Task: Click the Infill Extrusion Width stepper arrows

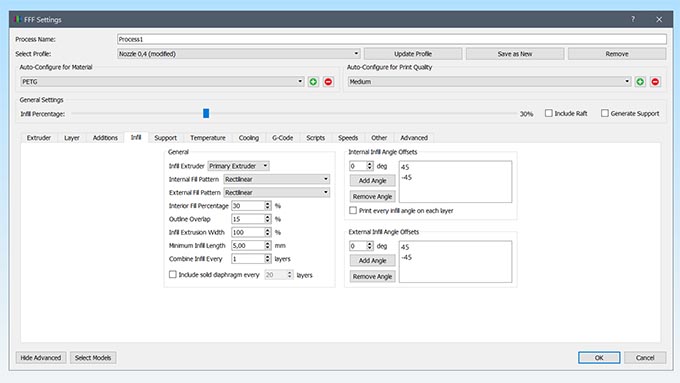Action: [x=268, y=232]
